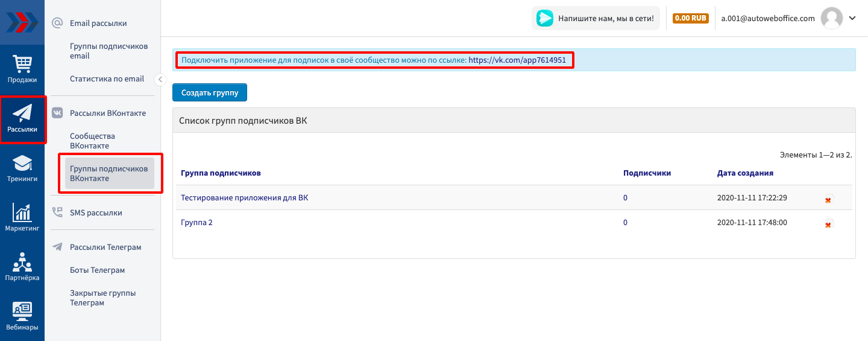868x341 pixels.
Task: Delete the Группа 2 subscriber group
Action: (x=828, y=224)
